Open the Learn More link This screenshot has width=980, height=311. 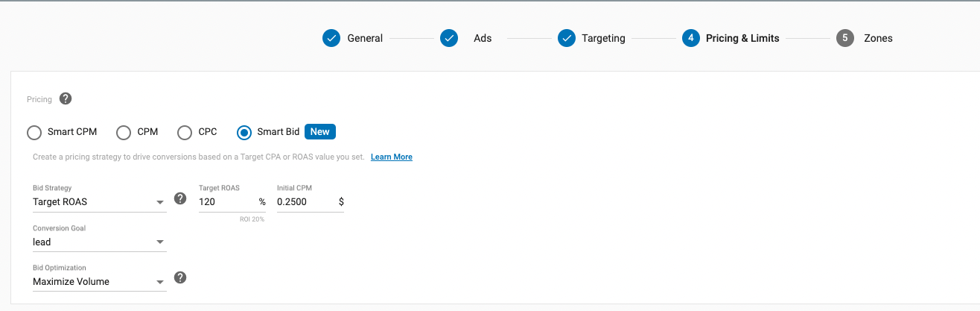pos(392,157)
